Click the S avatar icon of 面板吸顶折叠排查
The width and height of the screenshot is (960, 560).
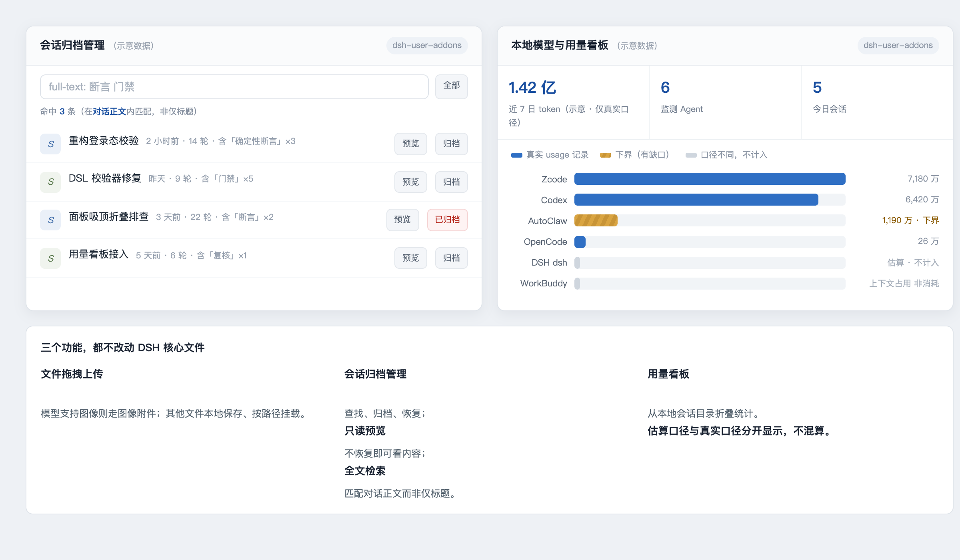pyautogui.click(x=50, y=220)
